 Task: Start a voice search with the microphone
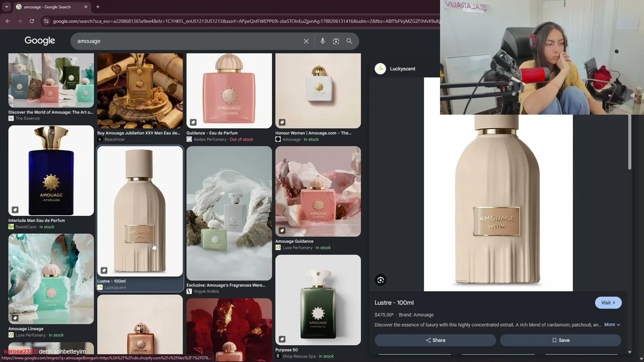(x=323, y=41)
